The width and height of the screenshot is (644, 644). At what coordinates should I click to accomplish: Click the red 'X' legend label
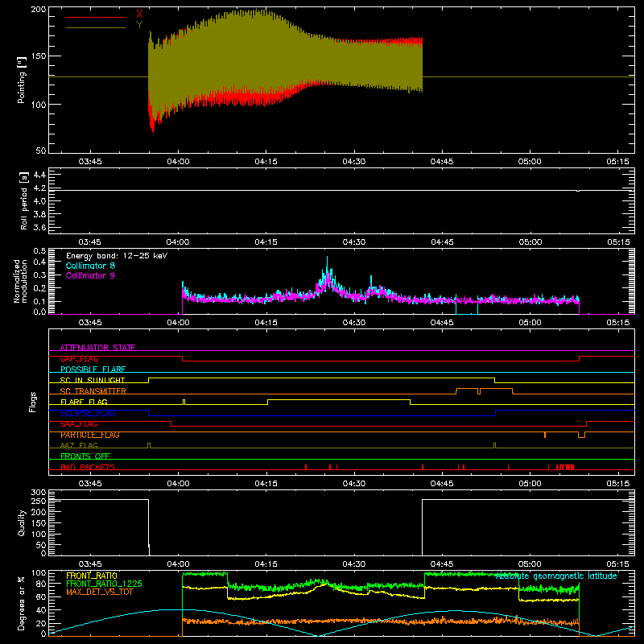[139, 14]
